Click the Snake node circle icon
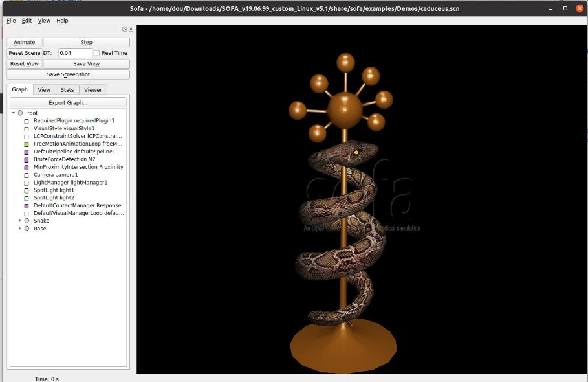Viewport: 588px width, 382px height. [x=27, y=221]
